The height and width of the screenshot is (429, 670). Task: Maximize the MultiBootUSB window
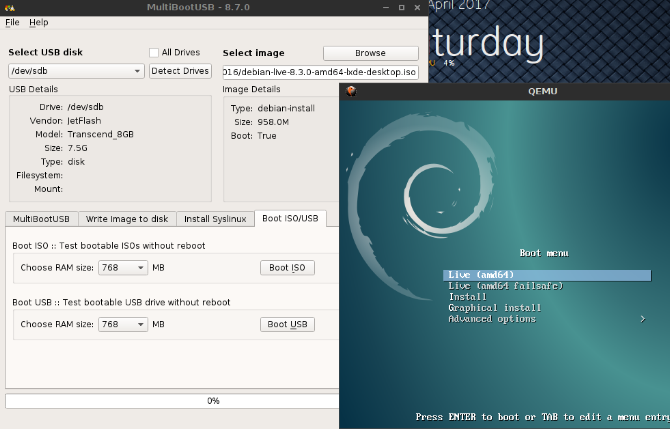coord(402,7)
